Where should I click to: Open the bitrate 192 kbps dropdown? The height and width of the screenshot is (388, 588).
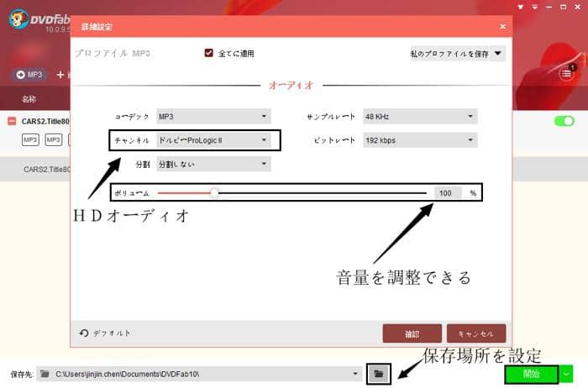[420, 140]
